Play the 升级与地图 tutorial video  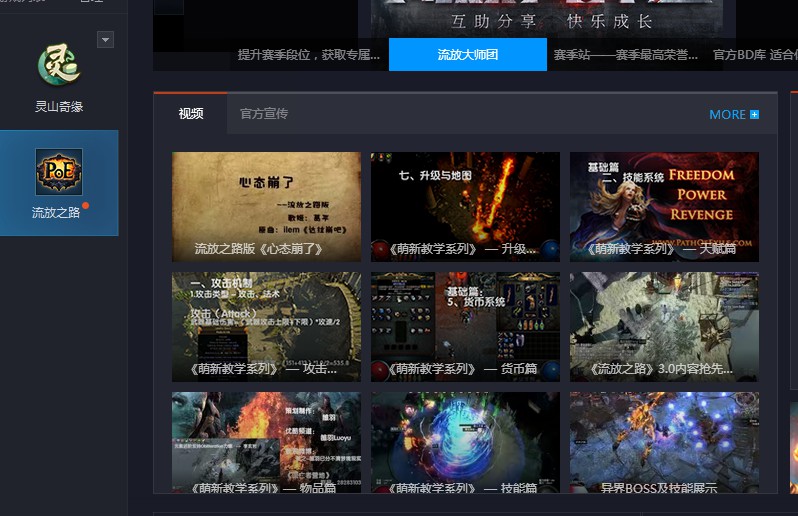click(x=465, y=207)
